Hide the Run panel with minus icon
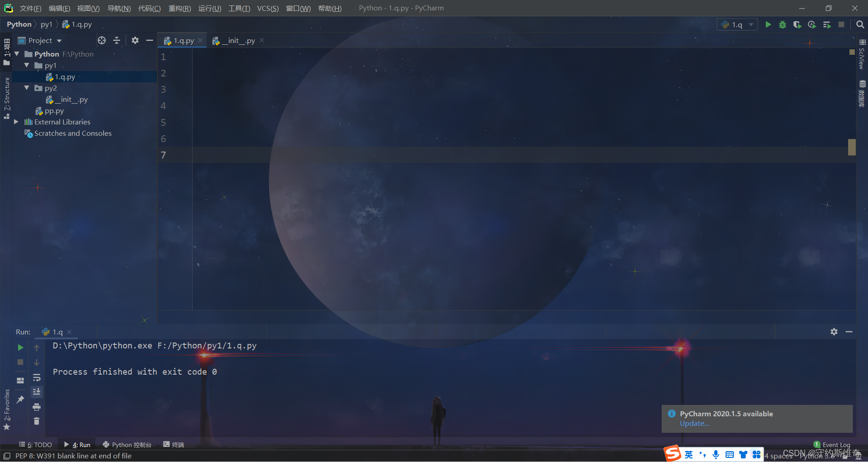 click(849, 332)
